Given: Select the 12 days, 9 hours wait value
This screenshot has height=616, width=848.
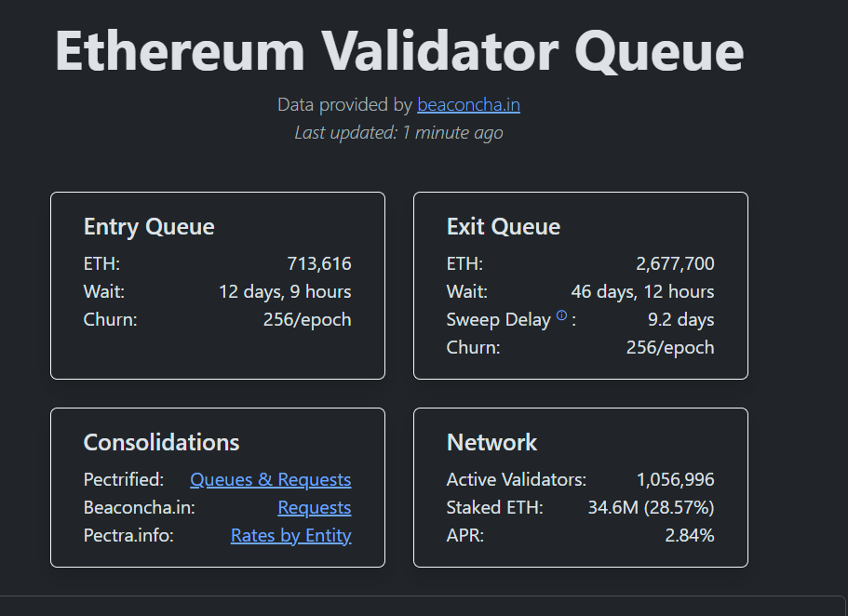Looking at the screenshot, I should click(285, 292).
